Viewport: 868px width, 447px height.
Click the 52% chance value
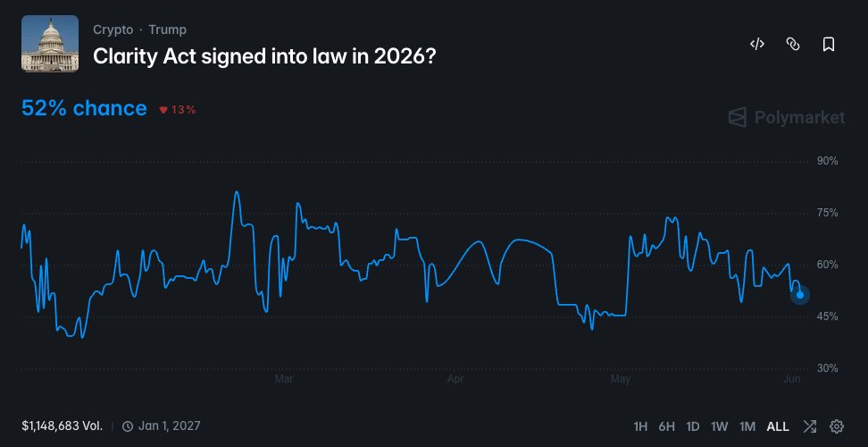[84, 108]
